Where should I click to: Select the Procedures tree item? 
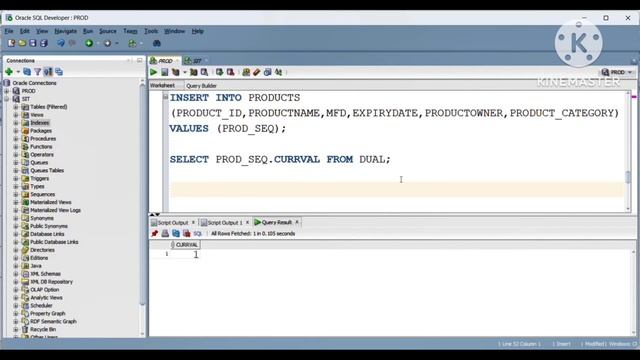point(43,139)
